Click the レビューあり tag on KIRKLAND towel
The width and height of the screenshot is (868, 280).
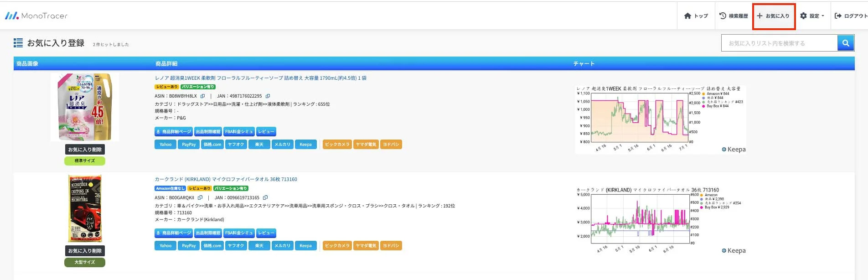point(200,188)
